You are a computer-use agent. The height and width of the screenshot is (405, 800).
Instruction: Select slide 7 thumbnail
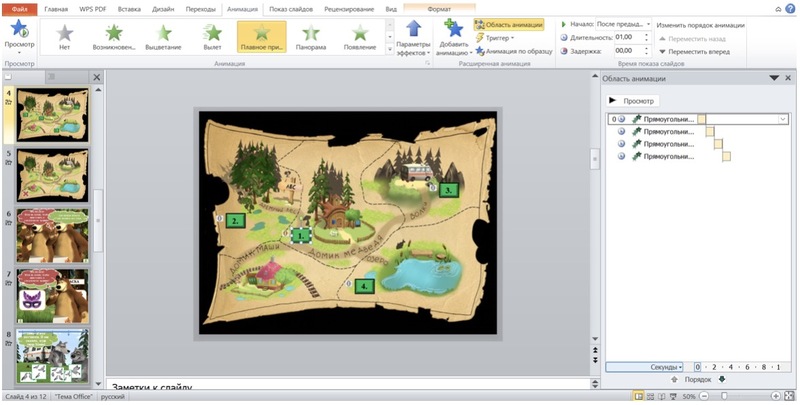coord(53,296)
